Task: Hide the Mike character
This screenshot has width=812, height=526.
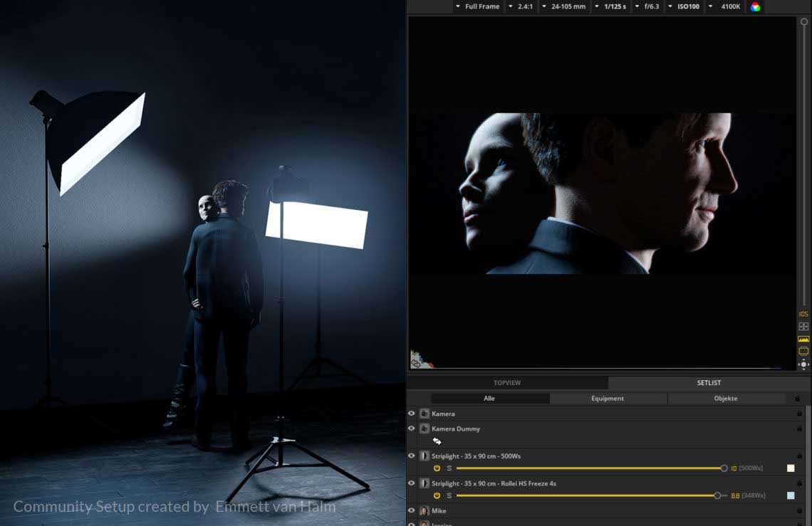Action: coord(412,510)
